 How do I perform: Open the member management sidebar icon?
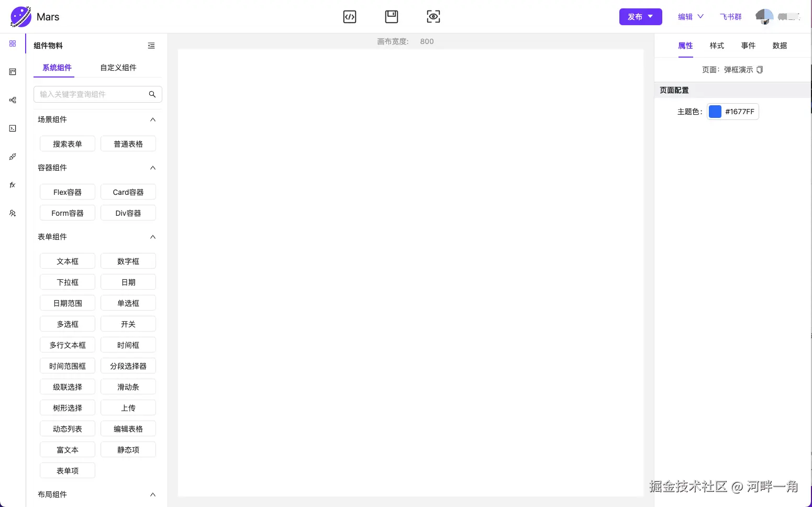point(13,213)
